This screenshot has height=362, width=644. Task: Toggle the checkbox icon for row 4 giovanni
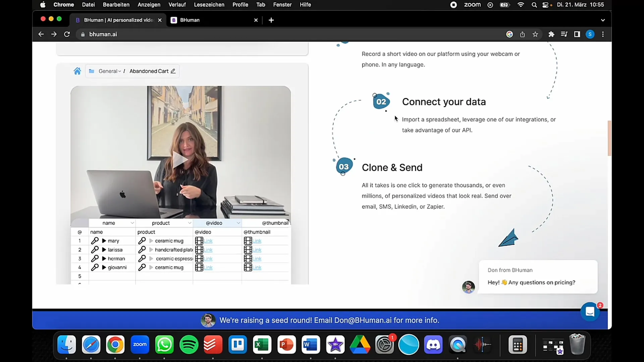[79, 267]
